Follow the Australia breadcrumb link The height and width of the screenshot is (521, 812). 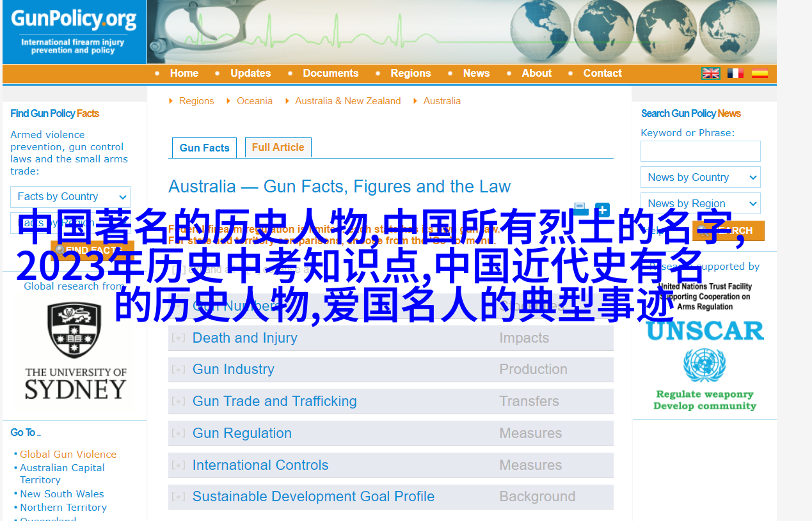[x=442, y=101]
